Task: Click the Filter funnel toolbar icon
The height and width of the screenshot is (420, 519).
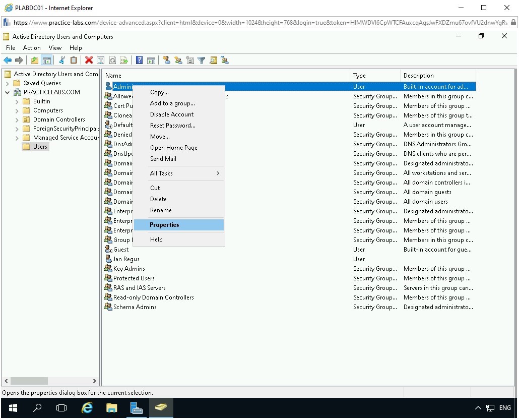Action: click(x=201, y=61)
